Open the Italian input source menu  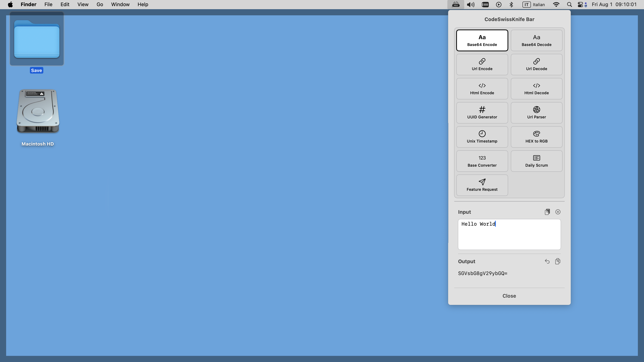[533, 4]
